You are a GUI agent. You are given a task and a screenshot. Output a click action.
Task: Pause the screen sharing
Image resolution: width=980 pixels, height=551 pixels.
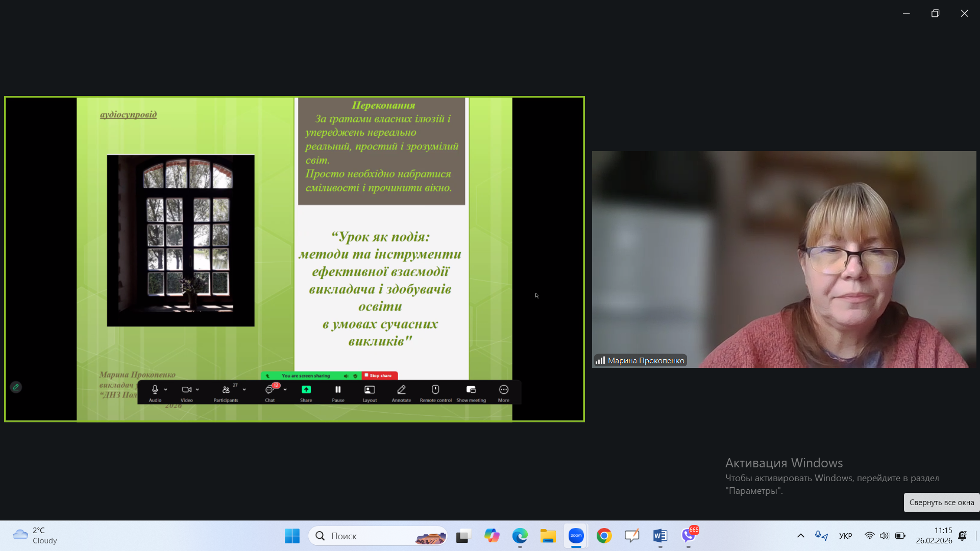click(338, 390)
